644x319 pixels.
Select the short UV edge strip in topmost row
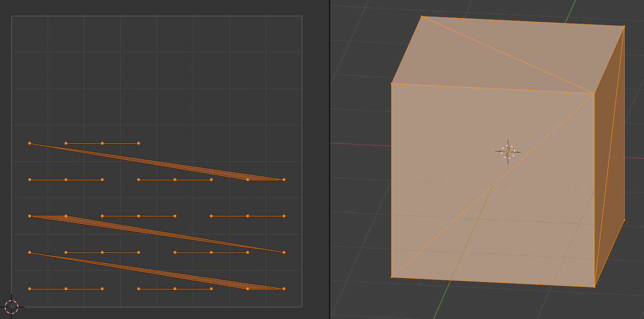[x=102, y=143]
